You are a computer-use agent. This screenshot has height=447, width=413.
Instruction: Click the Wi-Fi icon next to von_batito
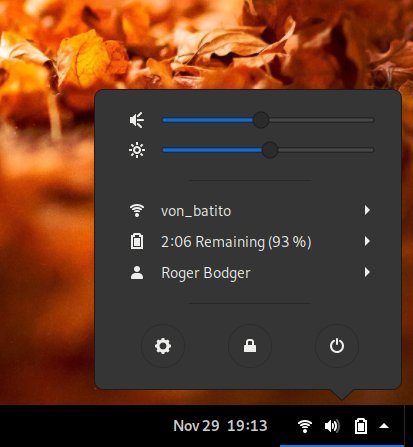click(x=137, y=210)
